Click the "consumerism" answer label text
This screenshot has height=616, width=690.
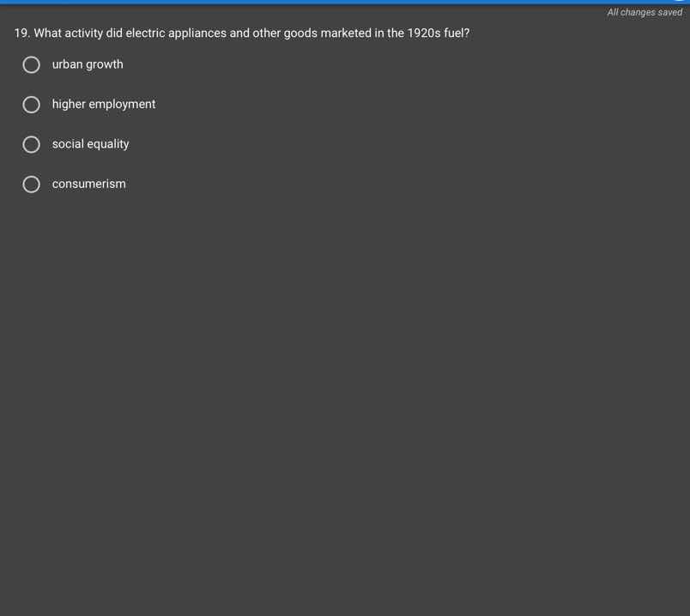(x=88, y=184)
